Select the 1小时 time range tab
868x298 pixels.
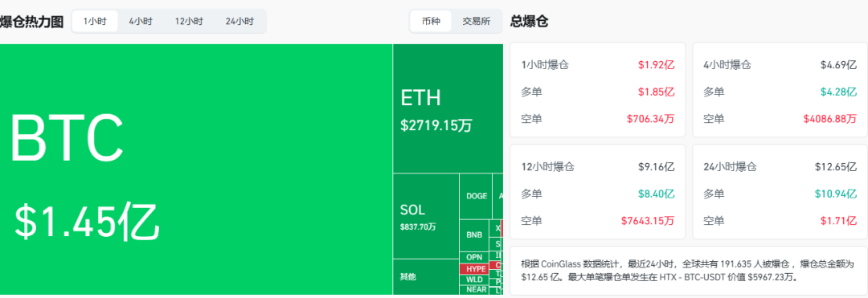95,22
